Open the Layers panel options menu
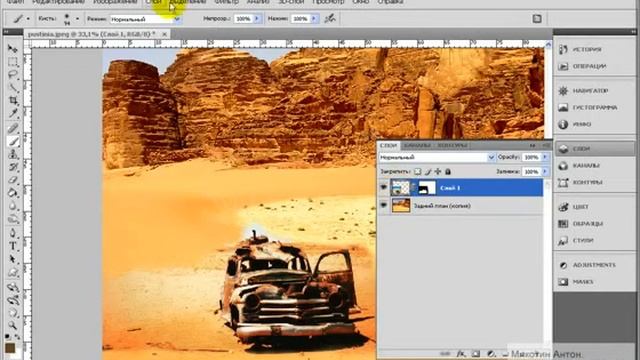This screenshot has height=360, width=640. coord(546,145)
